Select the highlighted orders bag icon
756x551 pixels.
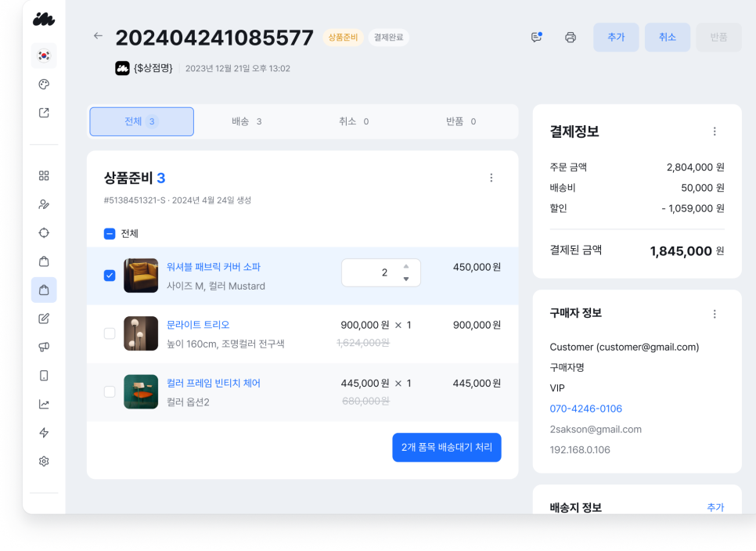pos(44,290)
